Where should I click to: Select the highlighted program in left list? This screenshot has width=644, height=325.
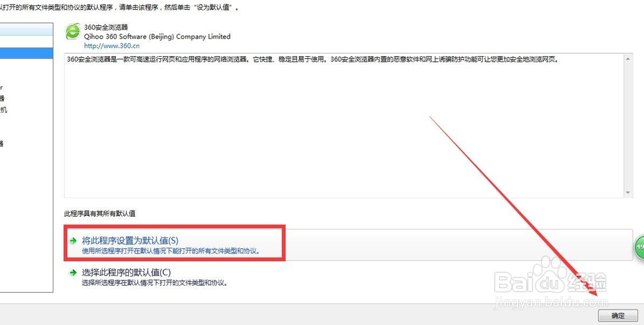tap(26, 53)
